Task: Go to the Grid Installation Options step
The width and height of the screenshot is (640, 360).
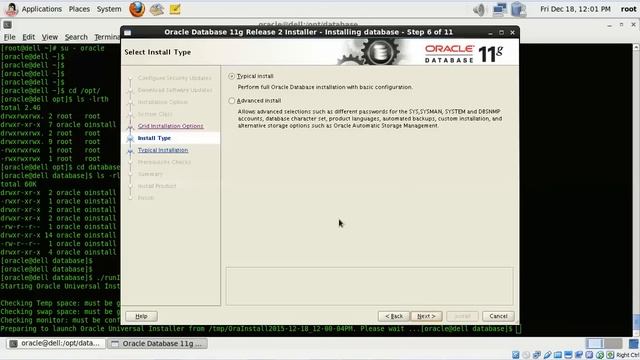Action: (170, 126)
